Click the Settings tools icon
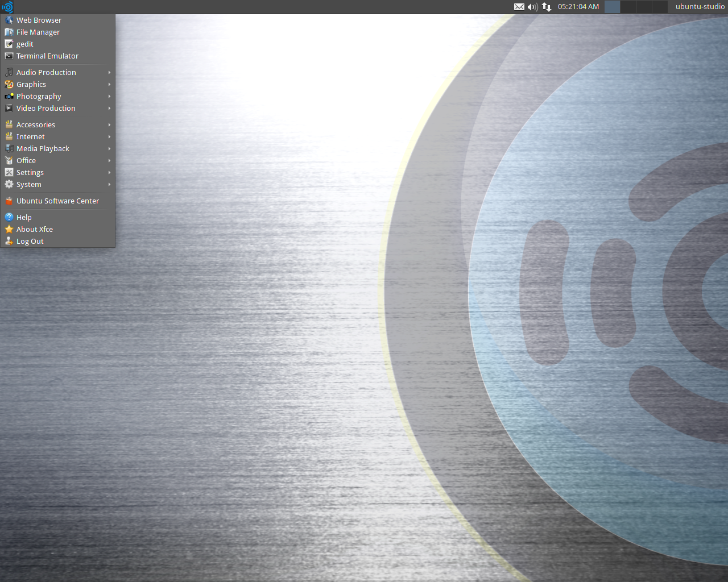The width and height of the screenshot is (728, 582). tap(9, 172)
